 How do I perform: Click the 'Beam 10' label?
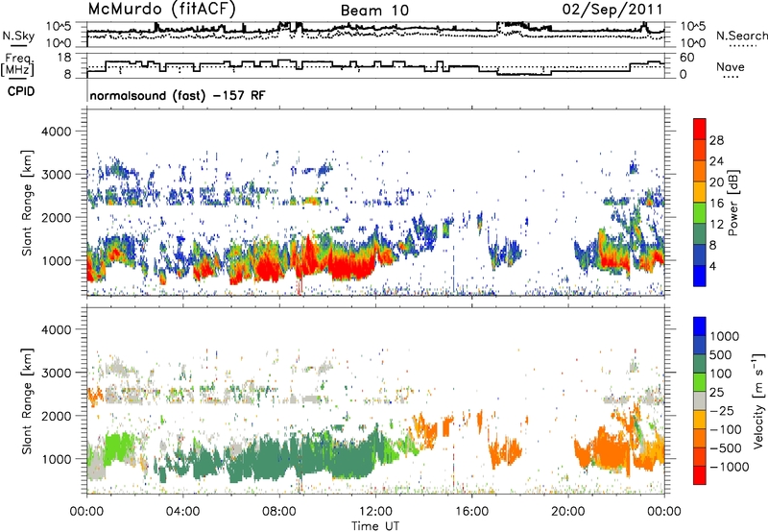(374, 11)
